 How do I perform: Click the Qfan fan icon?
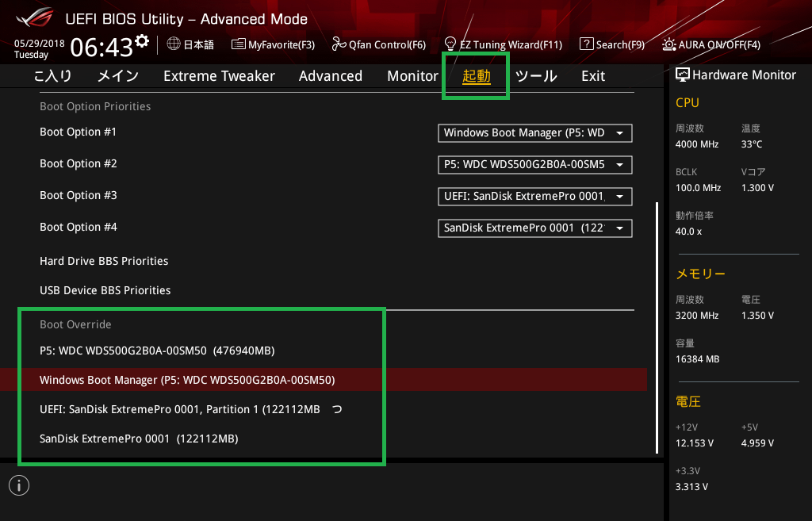[x=339, y=44]
